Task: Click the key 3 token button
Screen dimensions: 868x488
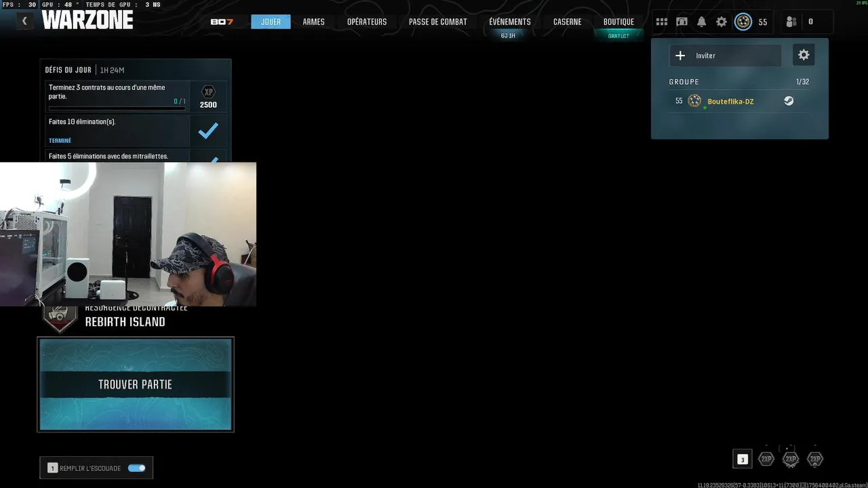Action: (743, 460)
